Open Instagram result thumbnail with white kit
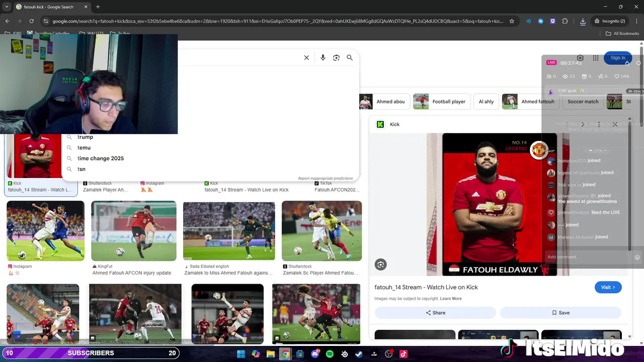 coord(45,231)
